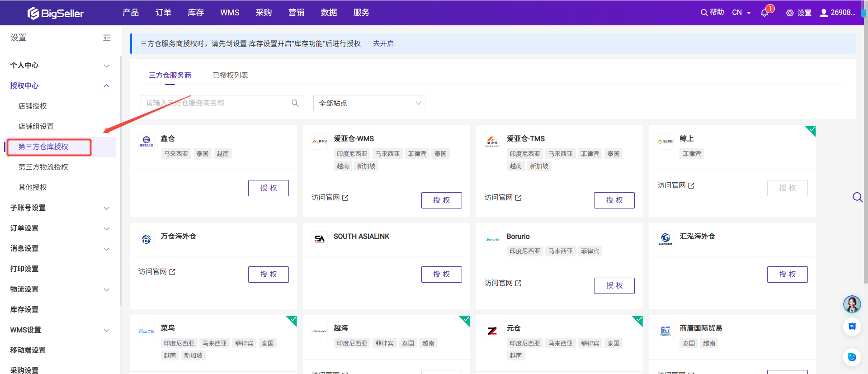Open the 全部站点 site dropdown
The image size is (868, 374).
click(x=369, y=103)
